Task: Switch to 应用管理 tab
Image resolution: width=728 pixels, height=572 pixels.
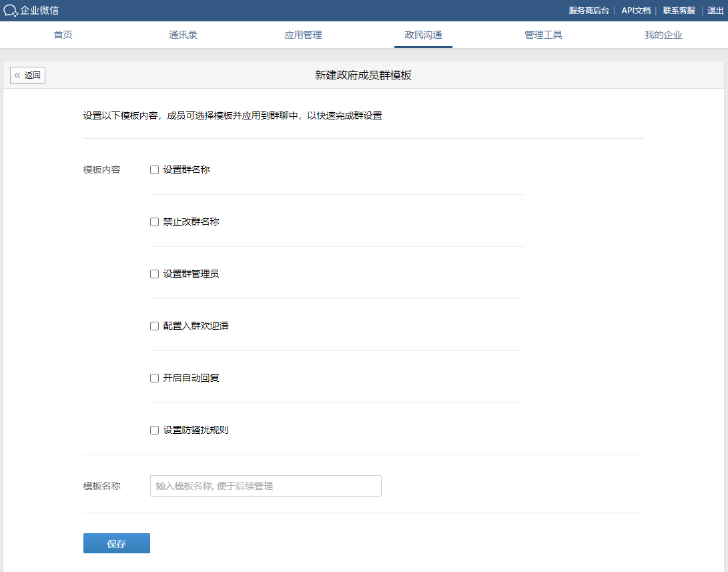Action: coord(303,35)
